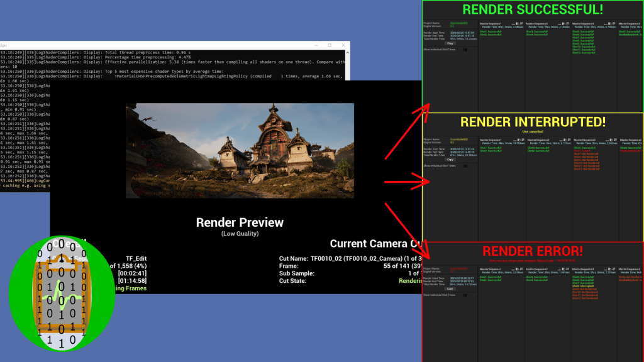
Task: Click the Render Preview building thumbnail
Action: click(240, 151)
